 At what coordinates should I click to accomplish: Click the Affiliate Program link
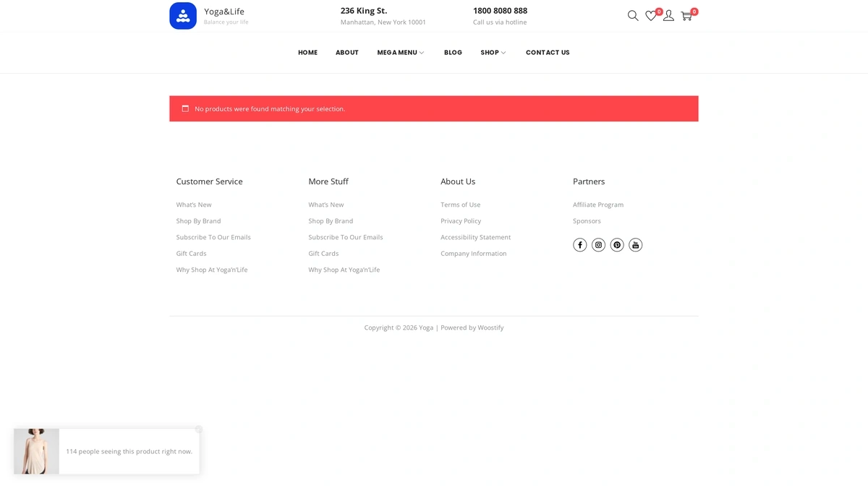[x=598, y=205]
